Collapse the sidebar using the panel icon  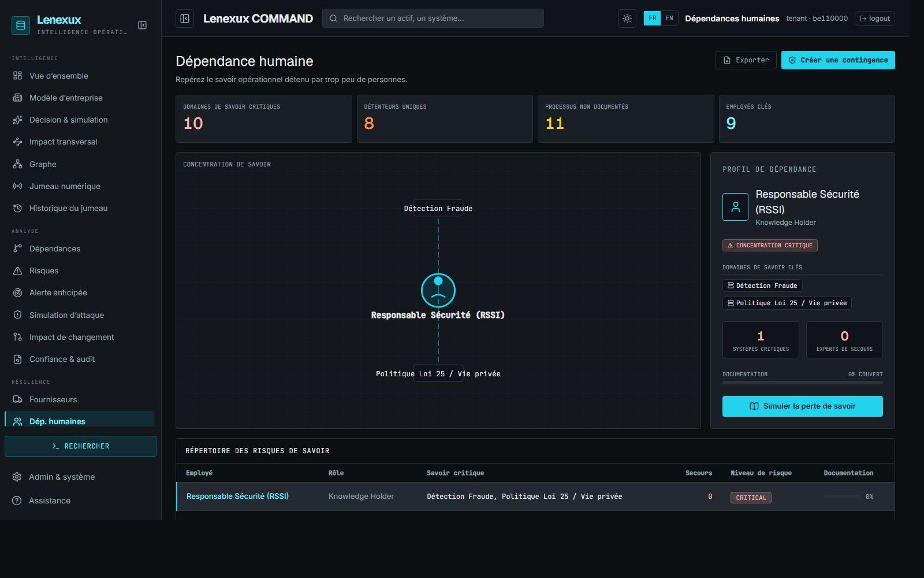point(142,25)
